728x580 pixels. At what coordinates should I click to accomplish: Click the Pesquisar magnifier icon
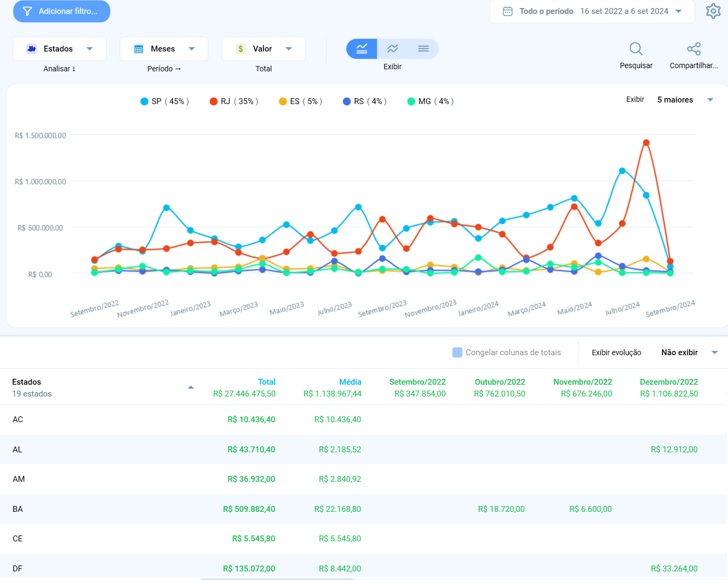(x=636, y=49)
